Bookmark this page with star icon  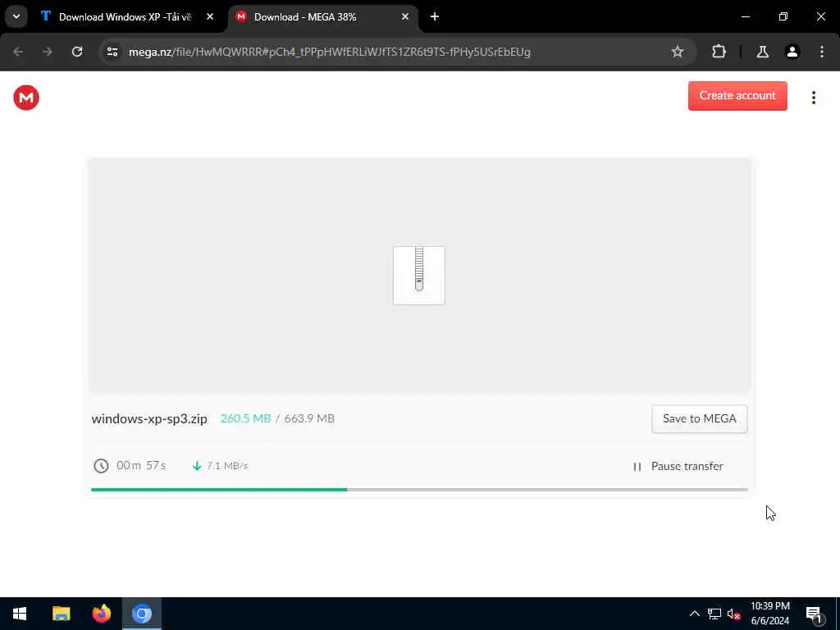coord(677,52)
